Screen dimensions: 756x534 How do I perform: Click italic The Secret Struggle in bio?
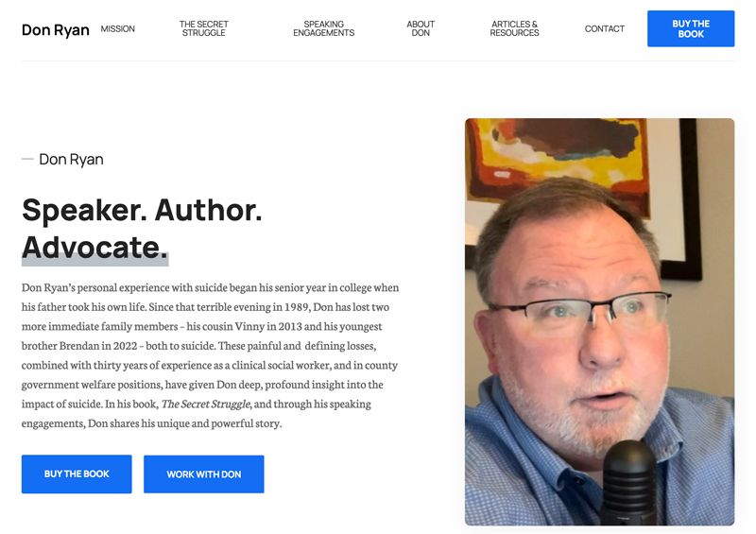[206, 404]
